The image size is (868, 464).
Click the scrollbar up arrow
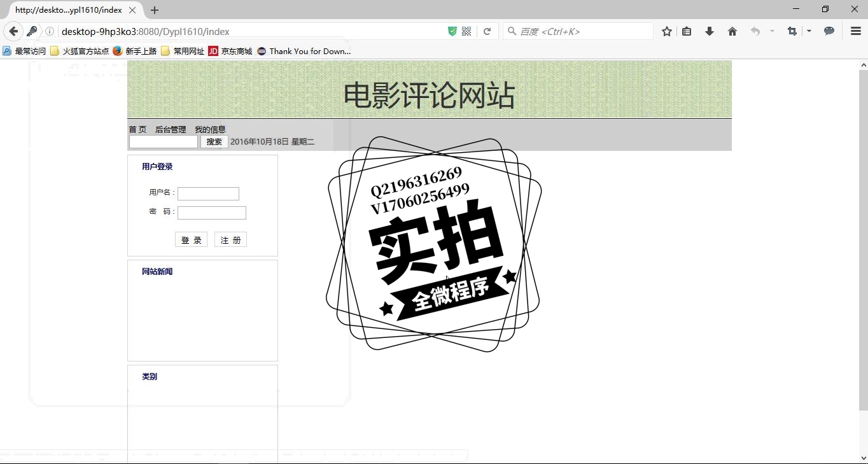tap(864, 65)
